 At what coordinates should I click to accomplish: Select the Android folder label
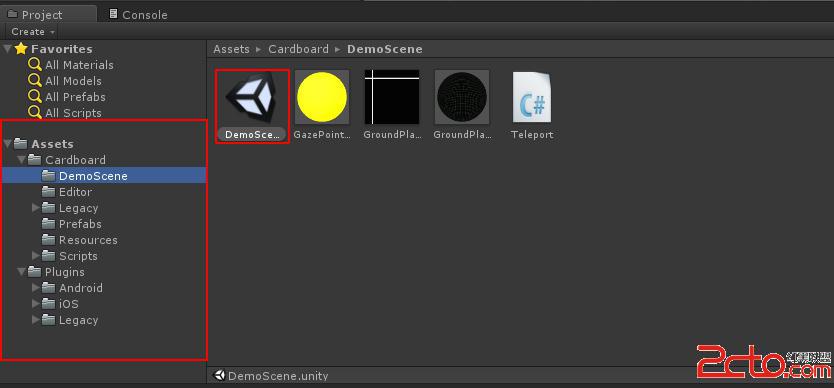pos(81,288)
